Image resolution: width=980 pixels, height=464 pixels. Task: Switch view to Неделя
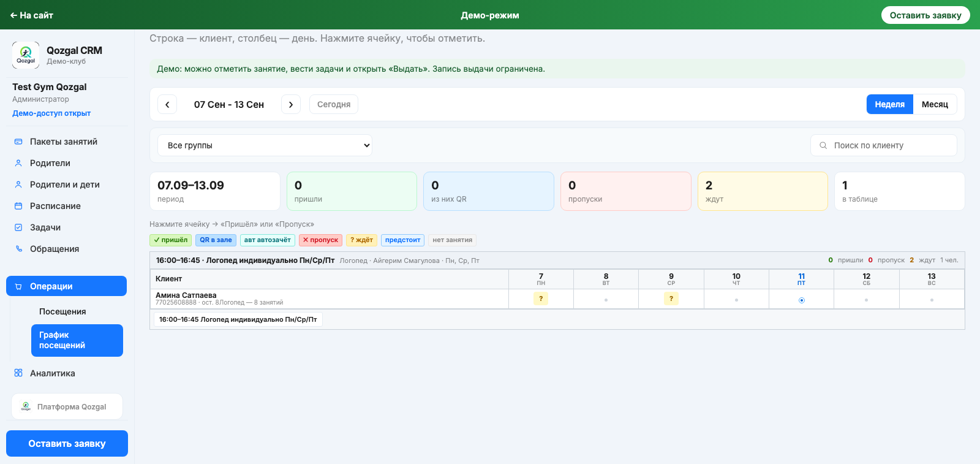[890, 104]
